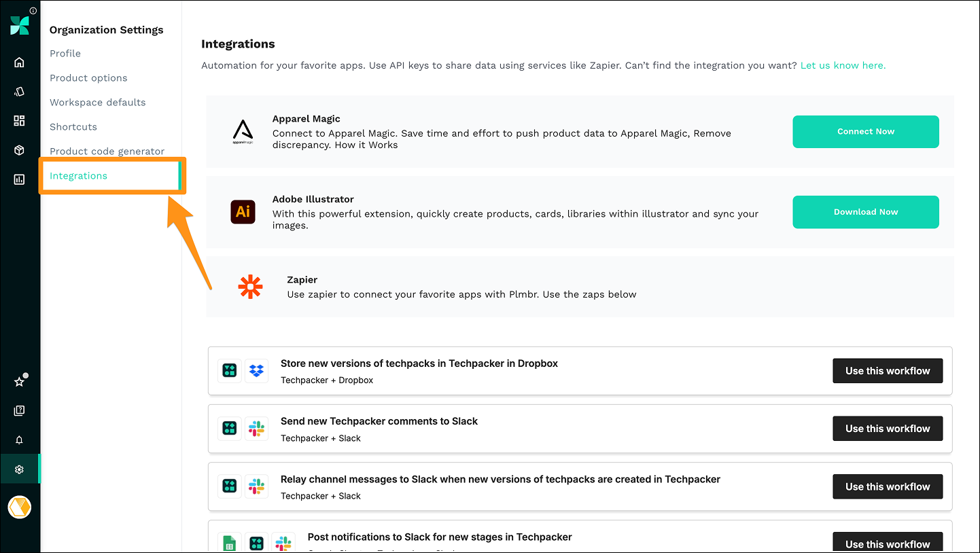
Task: Open the cards icon in the left sidebar
Action: point(19,92)
